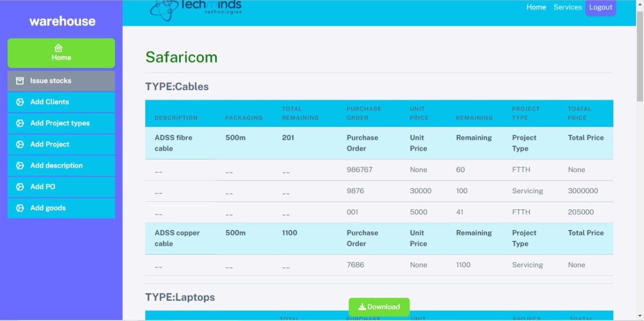Click Servicing in the 9876 row
Image resolution: width=644 pixels, height=321 pixels.
527,191
